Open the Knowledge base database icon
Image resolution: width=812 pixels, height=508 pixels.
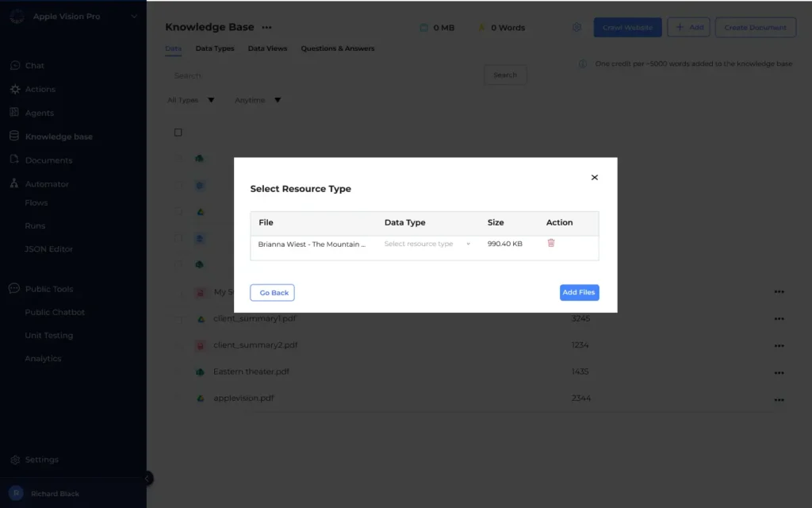pos(14,137)
